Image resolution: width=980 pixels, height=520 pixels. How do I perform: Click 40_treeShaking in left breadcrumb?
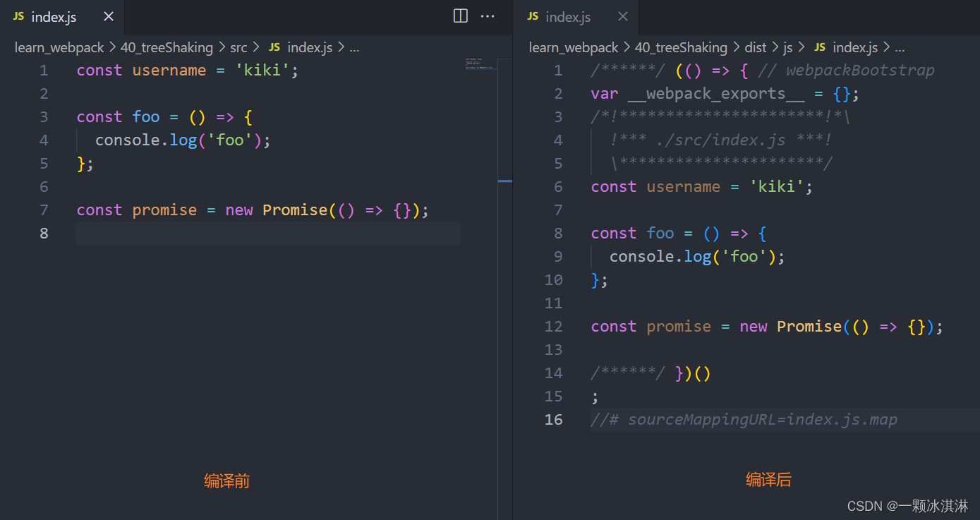coord(167,47)
